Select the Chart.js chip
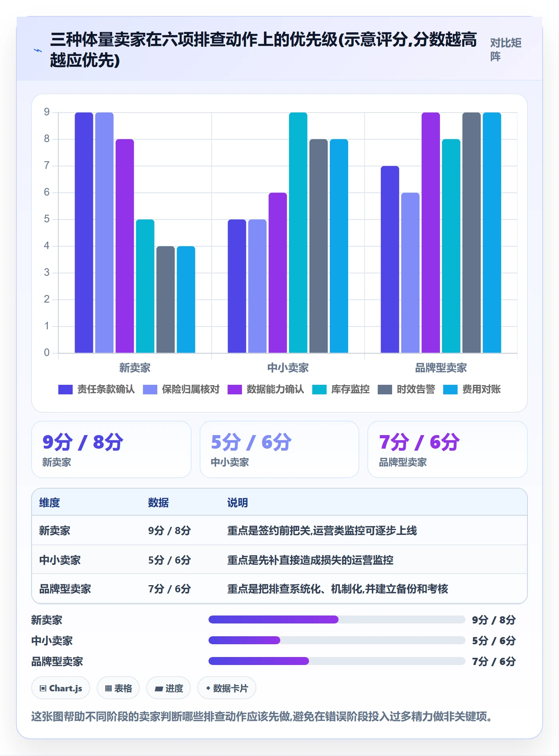Image resolution: width=559 pixels, height=756 pixels. coord(61,688)
